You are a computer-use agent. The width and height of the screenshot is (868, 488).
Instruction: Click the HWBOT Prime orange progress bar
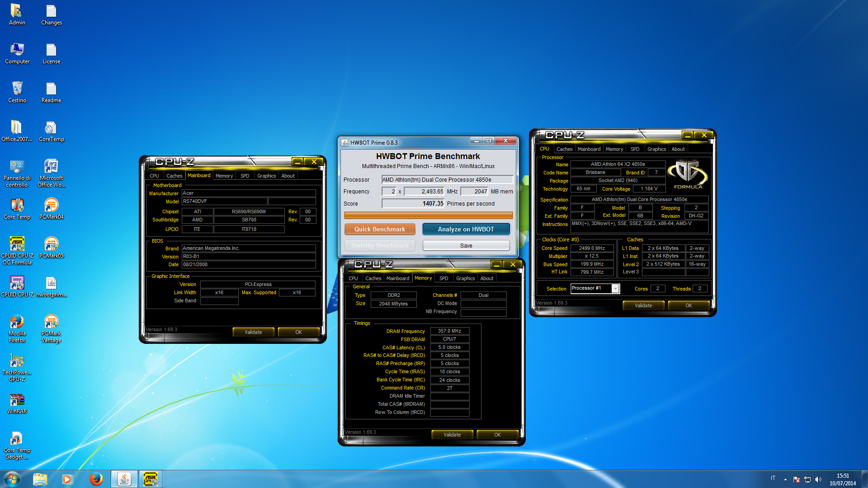coord(428,216)
